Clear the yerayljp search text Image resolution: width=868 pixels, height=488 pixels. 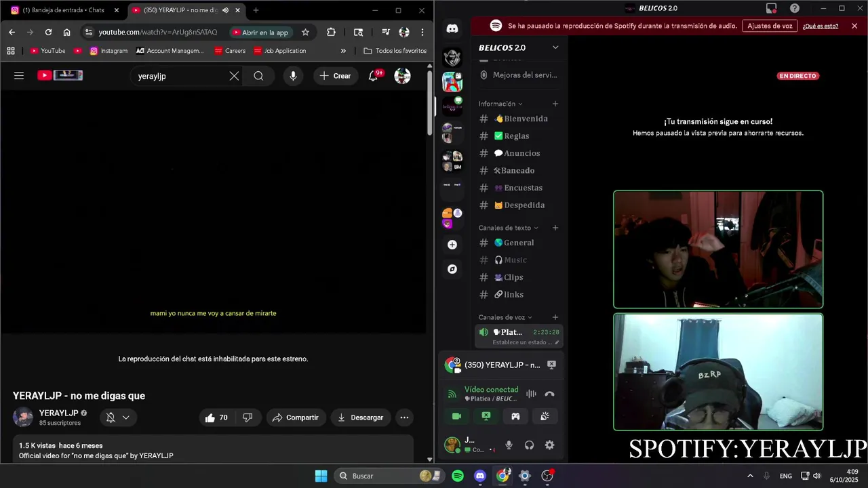click(x=234, y=76)
